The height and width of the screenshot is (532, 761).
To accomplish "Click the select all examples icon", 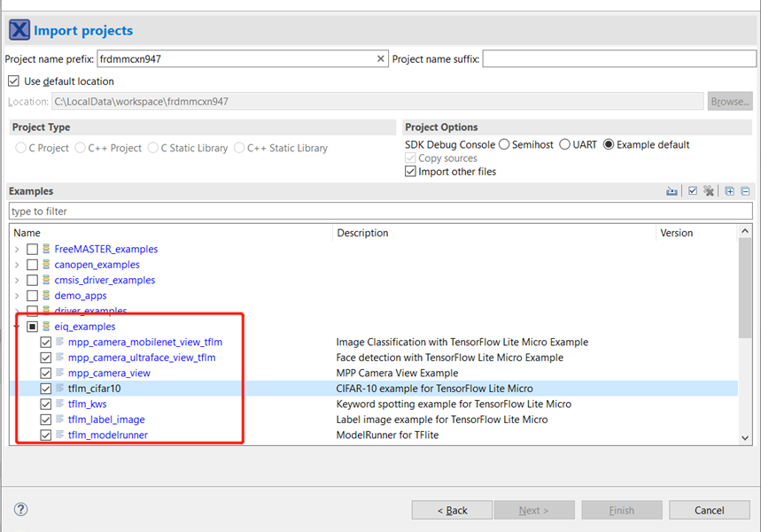I will click(693, 191).
